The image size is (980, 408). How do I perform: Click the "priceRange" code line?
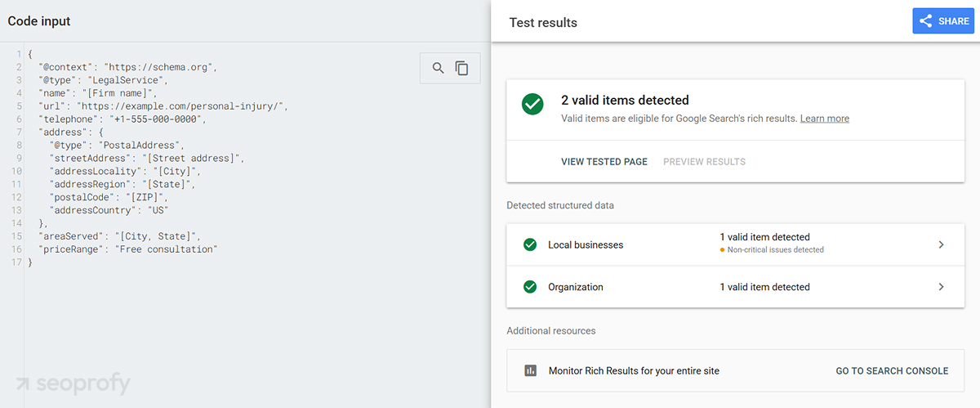coord(127,249)
